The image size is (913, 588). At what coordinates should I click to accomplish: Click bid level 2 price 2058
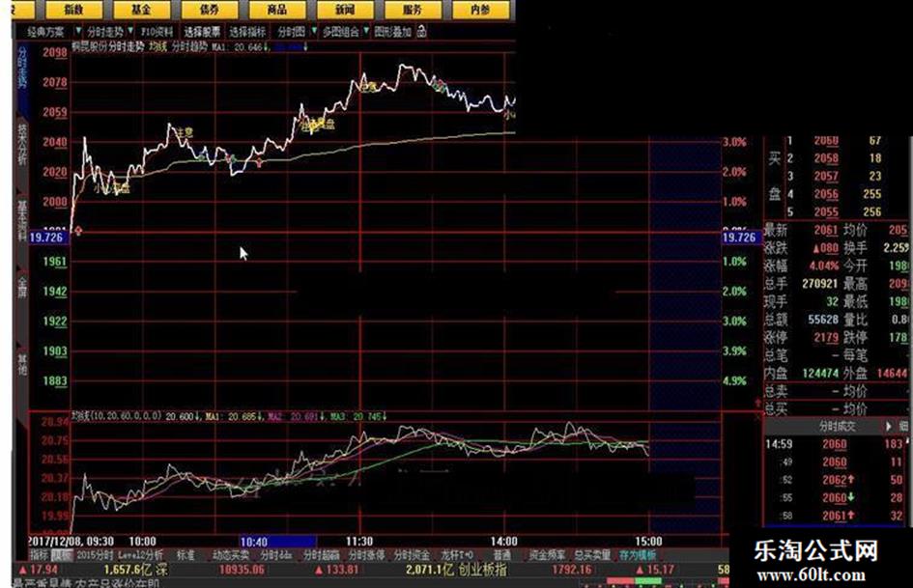(x=826, y=157)
